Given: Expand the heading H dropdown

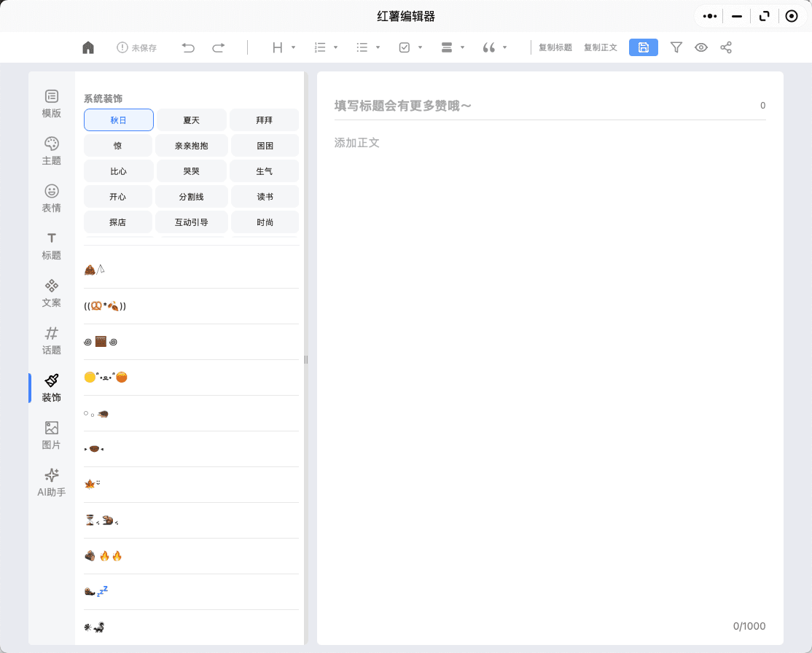Looking at the screenshot, I should pyautogui.click(x=284, y=47).
